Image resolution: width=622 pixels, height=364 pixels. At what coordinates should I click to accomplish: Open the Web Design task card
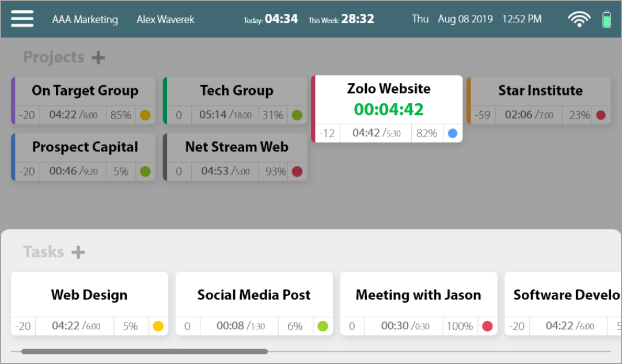[89, 295]
